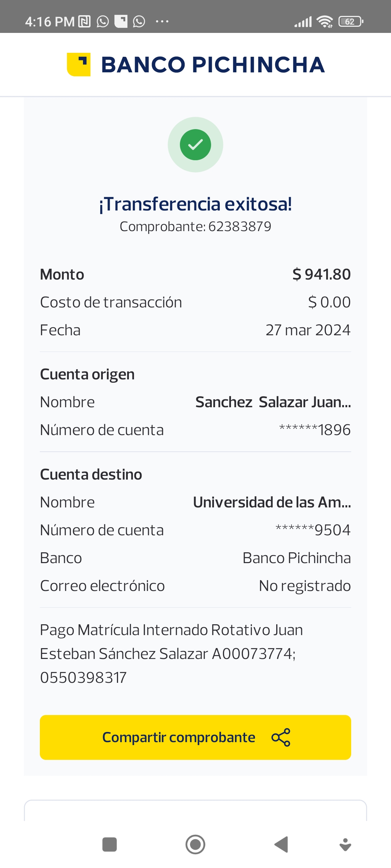Tap the NFC icon in the status bar

pos(84,22)
